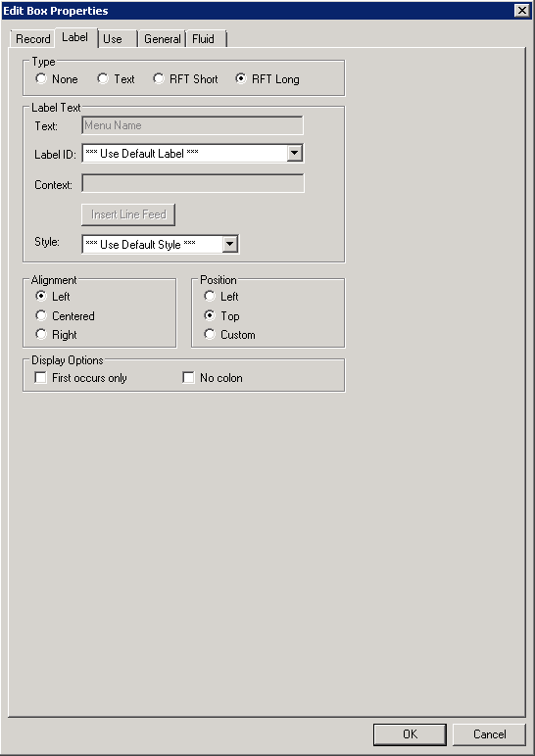
Task: Open the Label ID dropdown arrow
Action: 295,154
